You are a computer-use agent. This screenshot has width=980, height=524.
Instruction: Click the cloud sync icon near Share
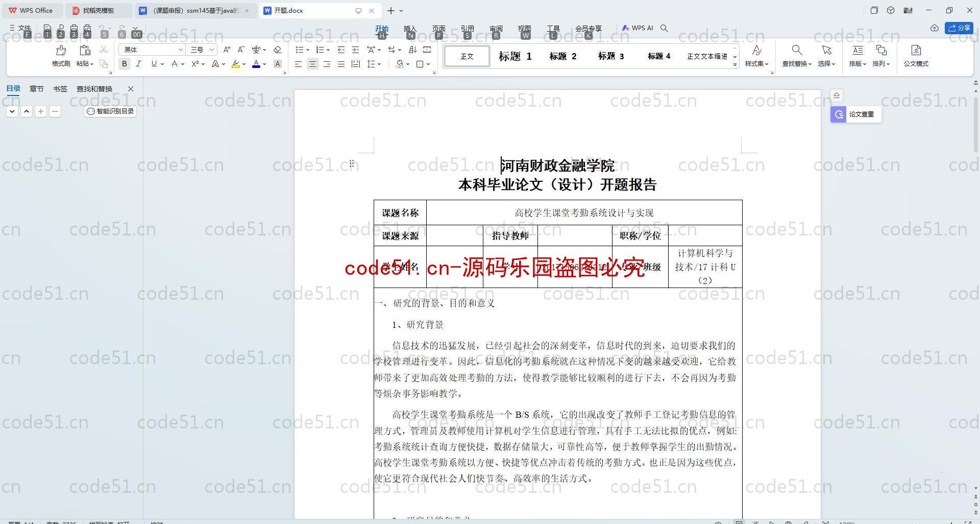tap(935, 28)
